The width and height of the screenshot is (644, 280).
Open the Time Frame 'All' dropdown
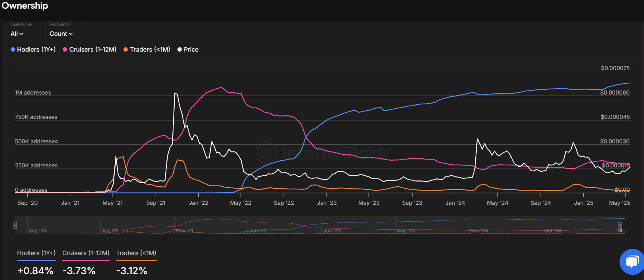pos(17,34)
